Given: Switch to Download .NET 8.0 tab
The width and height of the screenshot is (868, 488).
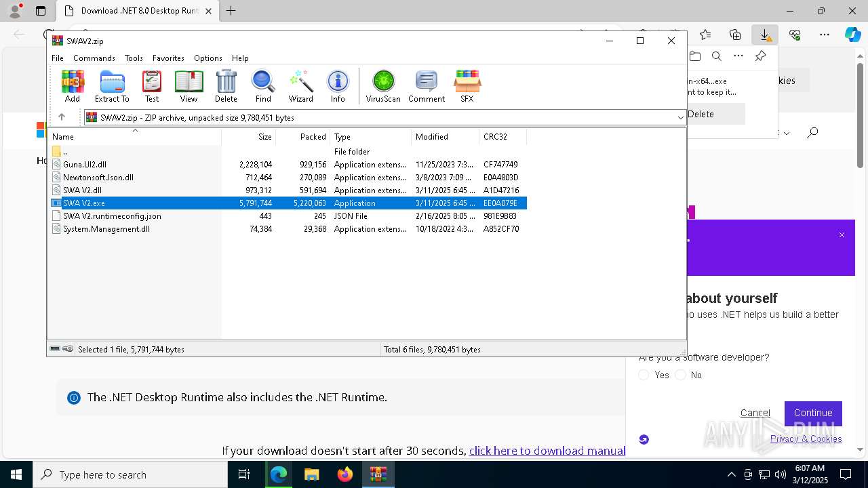Looking at the screenshot, I should (137, 11).
